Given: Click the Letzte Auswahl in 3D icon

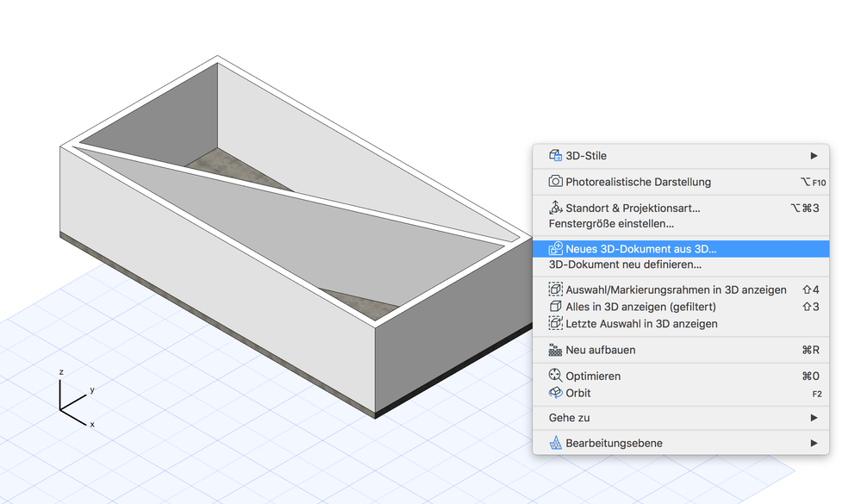Looking at the screenshot, I should point(555,323).
